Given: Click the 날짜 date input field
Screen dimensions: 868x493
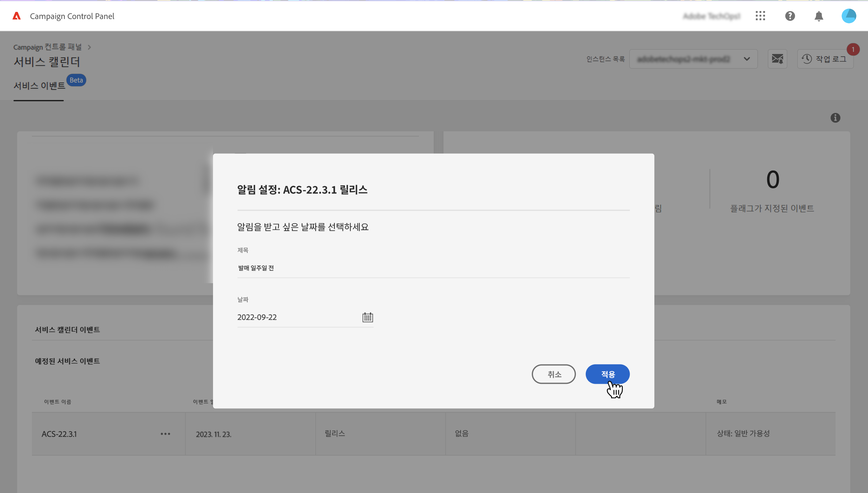Looking at the screenshot, I should [298, 317].
